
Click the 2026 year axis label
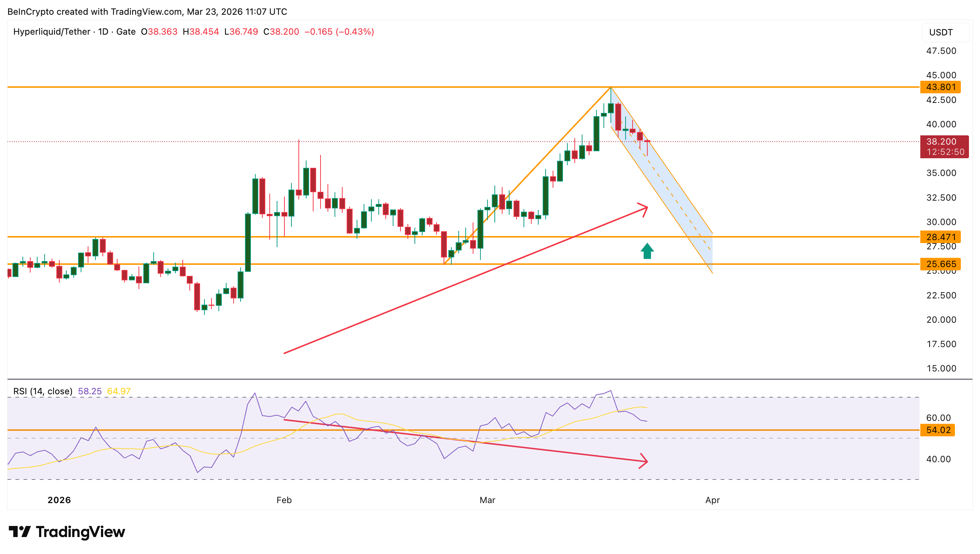59,500
